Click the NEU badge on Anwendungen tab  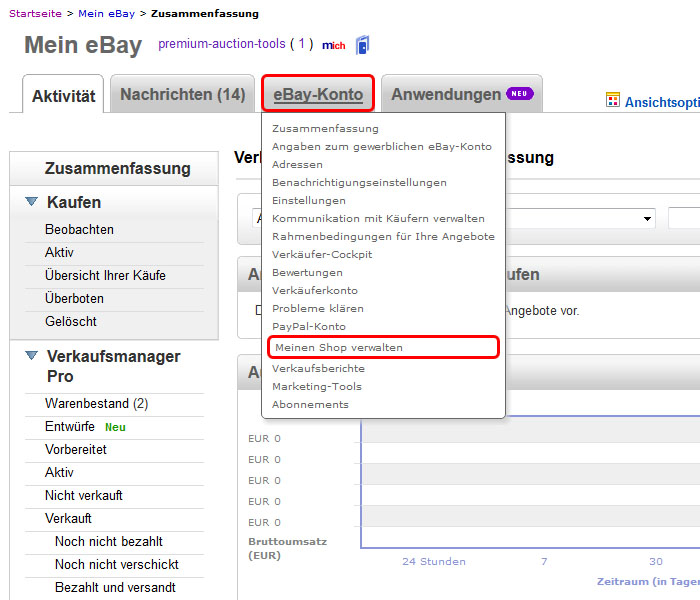tap(519, 93)
